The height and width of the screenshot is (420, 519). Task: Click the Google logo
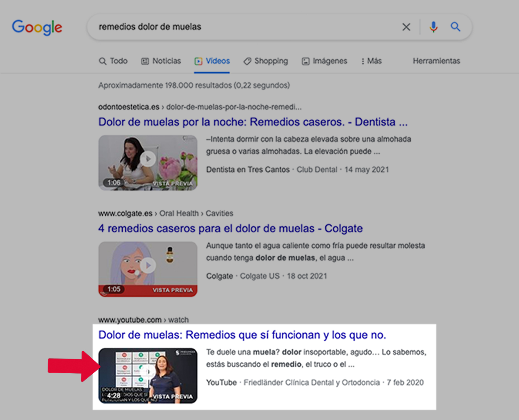tap(37, 27)
